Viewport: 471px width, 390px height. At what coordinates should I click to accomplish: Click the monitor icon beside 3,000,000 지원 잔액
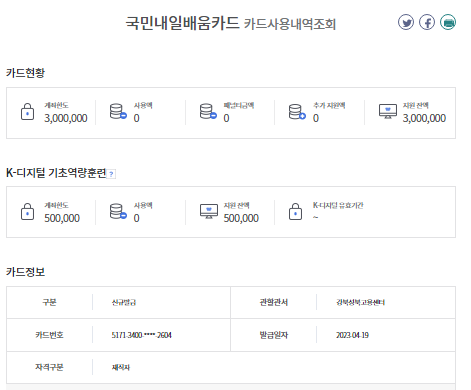point(388,111)
